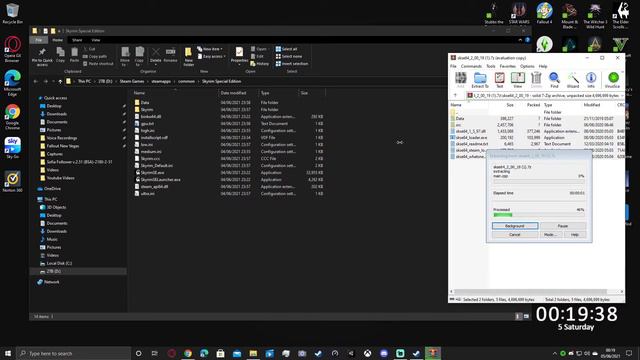This screenshot has width=640, height=360.
Task: Open Microsoft Edge desktop shortcut
Action: pyautogui.click(x=12, y=83)
